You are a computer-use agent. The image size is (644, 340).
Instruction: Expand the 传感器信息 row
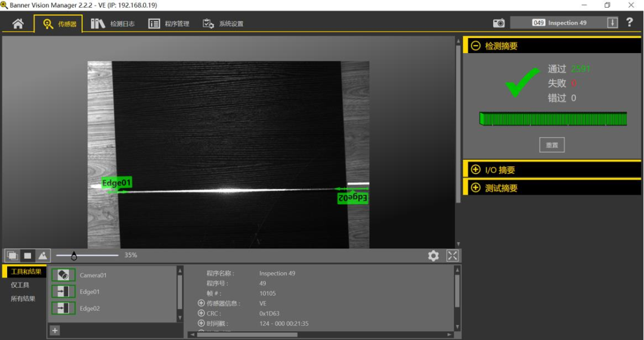(x=201, y=303)
